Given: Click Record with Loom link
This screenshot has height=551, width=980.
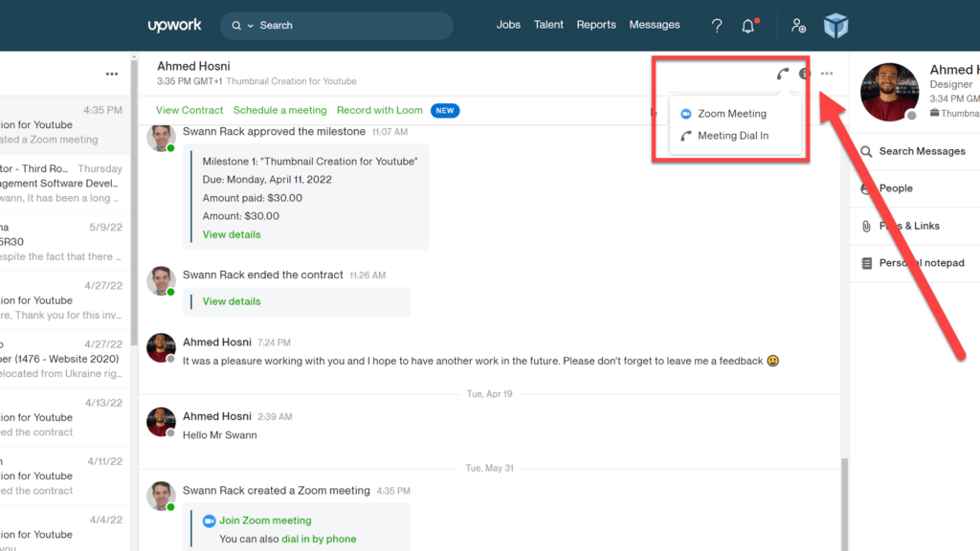Looking at the screenshot, I should point(379,110).
